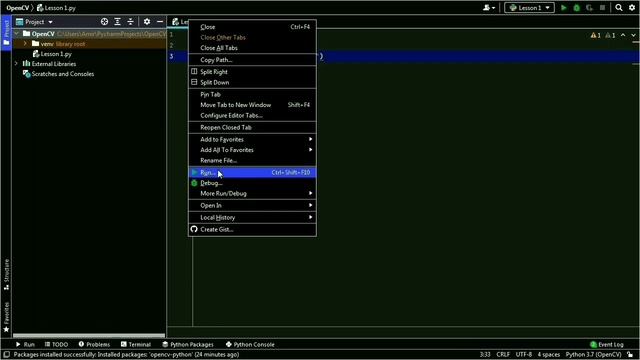Click the OpenCV breadcrumb in navigation bar
The image size is (640, 360).
tap(18, 8)
